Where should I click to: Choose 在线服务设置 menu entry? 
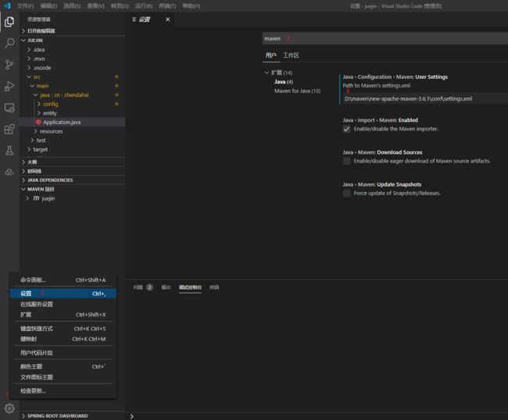(63, 304)
